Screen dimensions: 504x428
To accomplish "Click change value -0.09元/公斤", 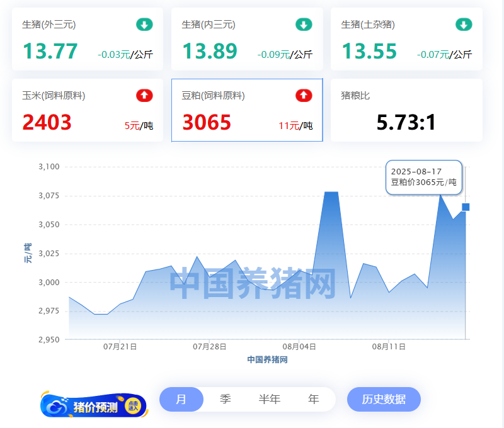I will tap(285, 55).
